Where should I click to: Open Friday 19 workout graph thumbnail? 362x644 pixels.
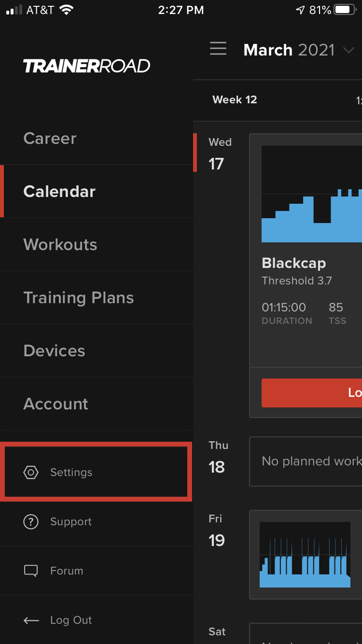tap(305, 555)
